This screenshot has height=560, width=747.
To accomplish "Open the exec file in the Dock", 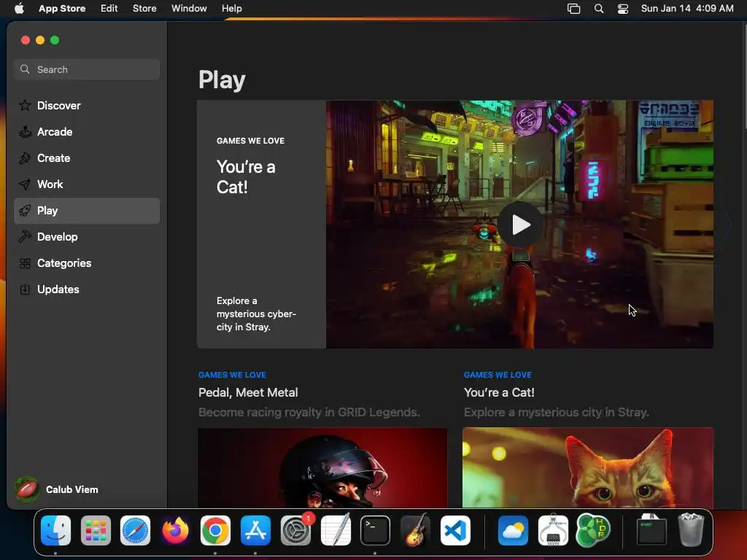I will (651, 529).
